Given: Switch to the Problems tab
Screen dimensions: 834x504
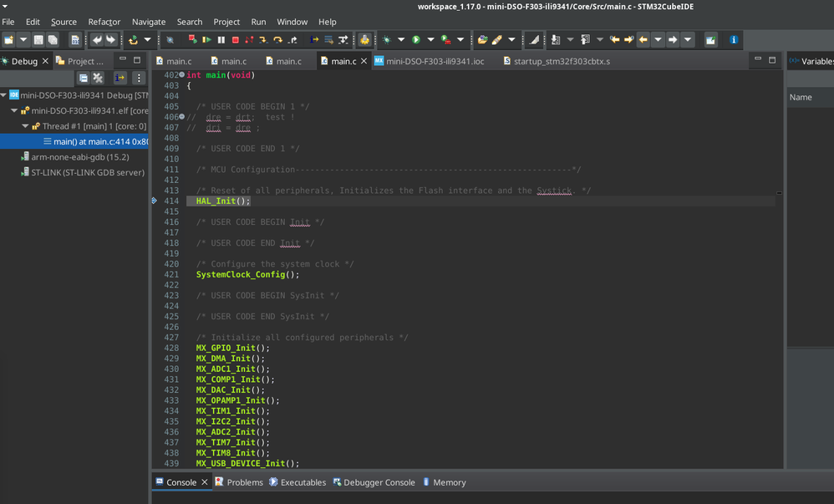Looking at the screenshot, I should (239, 482).
